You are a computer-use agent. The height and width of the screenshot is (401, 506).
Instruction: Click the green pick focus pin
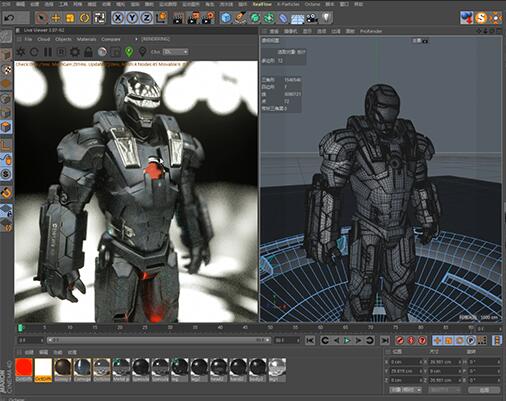(129, 52)
